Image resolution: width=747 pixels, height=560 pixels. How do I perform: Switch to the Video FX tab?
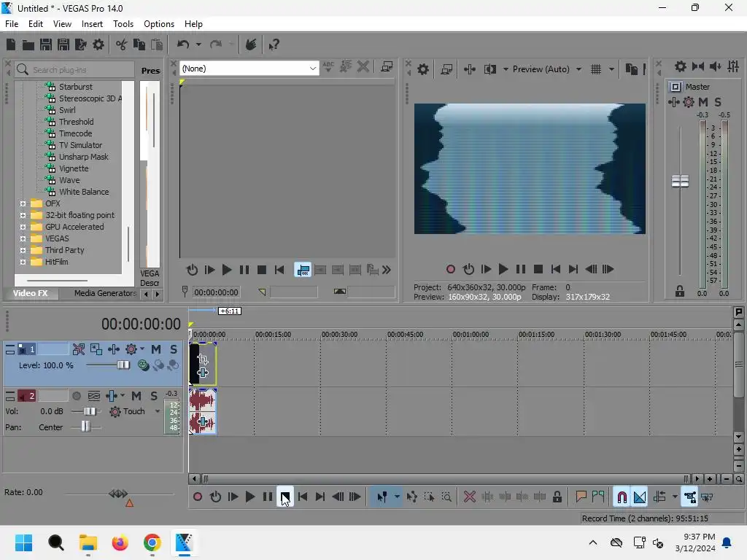click(31, 293)
